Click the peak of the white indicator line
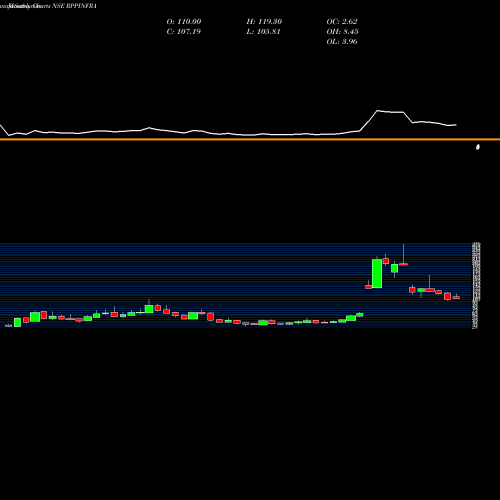The image size is (500, 500). coord(378,110)
